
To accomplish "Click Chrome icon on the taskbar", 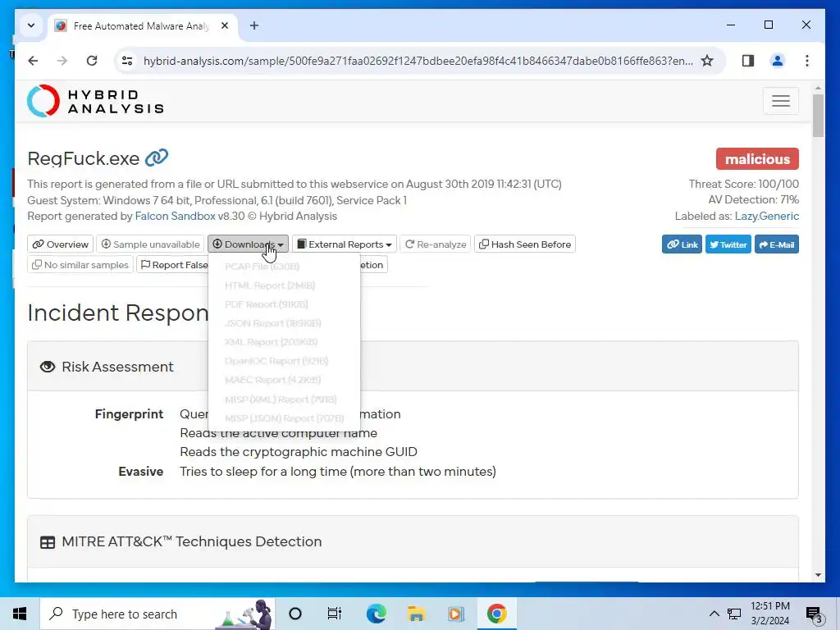I will pos(496,614).
